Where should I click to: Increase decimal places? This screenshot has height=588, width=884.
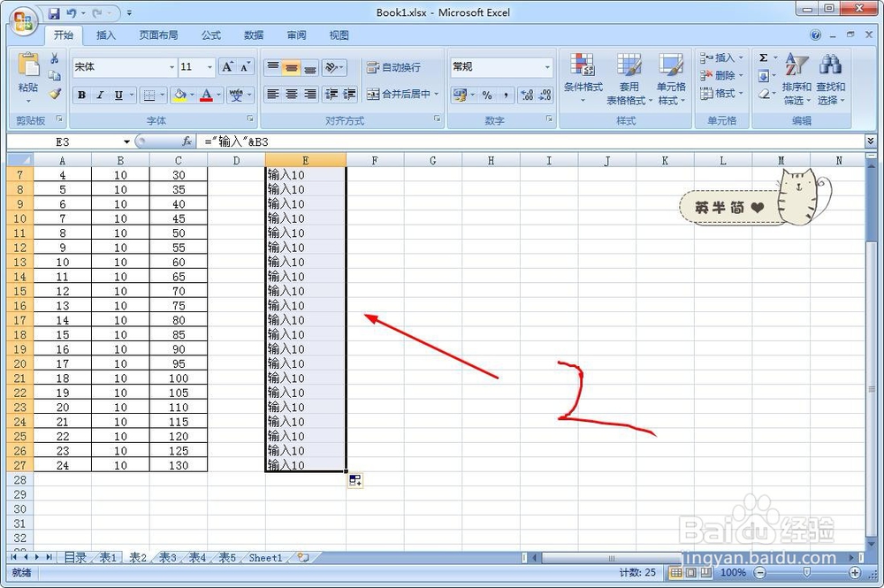pyautogui.click(x=527, y=95)
